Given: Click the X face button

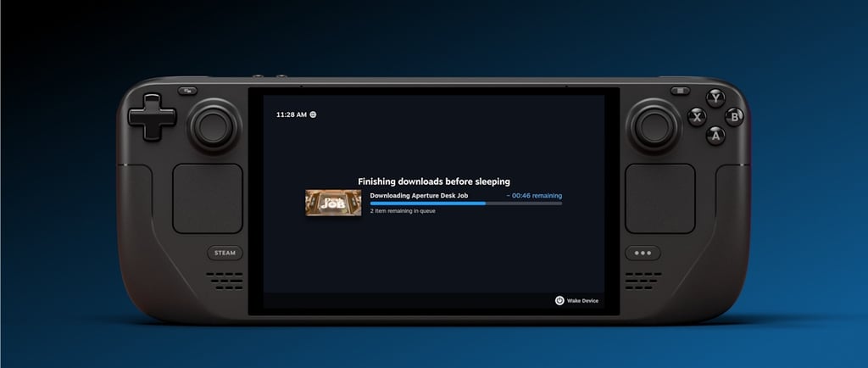Looking at the screenshot, I should point(697,117).
